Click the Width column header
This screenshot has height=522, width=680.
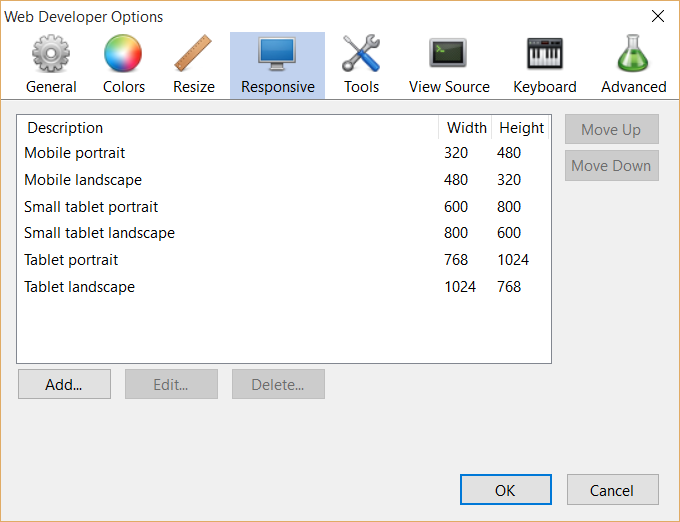click(x=465, y=128)
